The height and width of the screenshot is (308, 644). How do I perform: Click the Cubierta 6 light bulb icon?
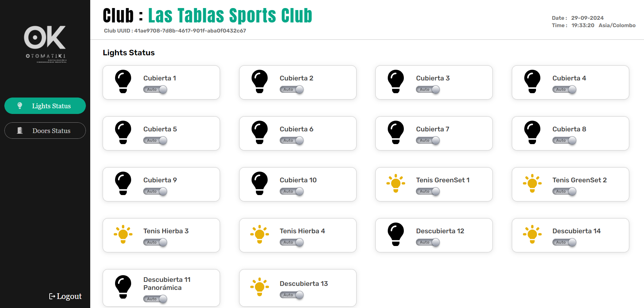click(260, 132)
